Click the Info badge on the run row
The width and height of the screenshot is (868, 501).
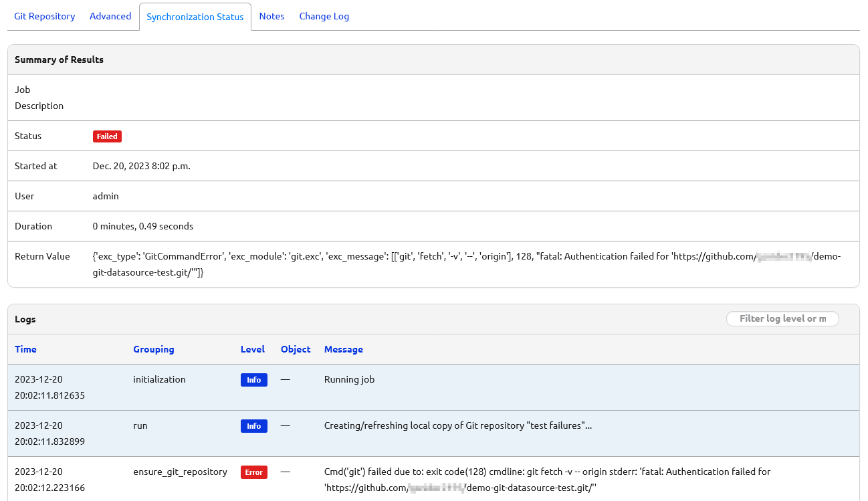click(x=253, y=425)
